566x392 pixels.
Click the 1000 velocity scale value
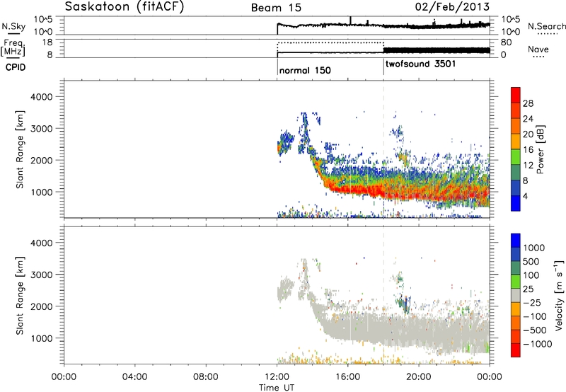pos(534,248)
